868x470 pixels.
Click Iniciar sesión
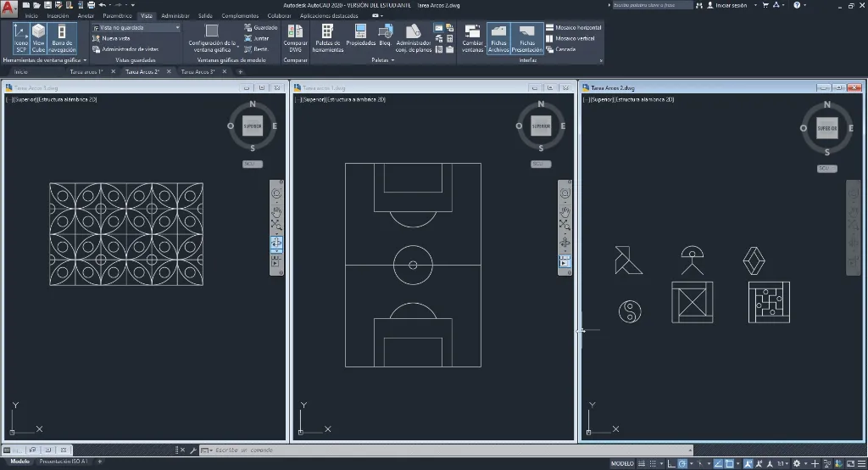(x=726, y=5)
